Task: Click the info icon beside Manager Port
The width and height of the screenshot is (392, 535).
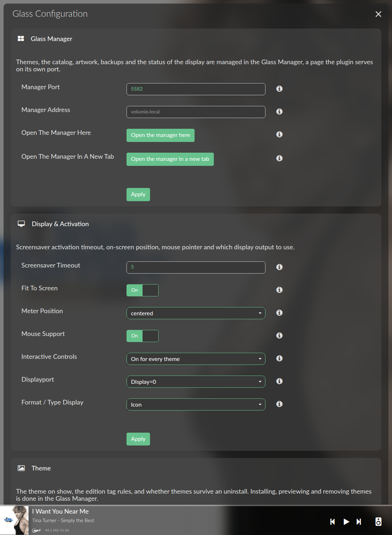Action: coord(279,89)
